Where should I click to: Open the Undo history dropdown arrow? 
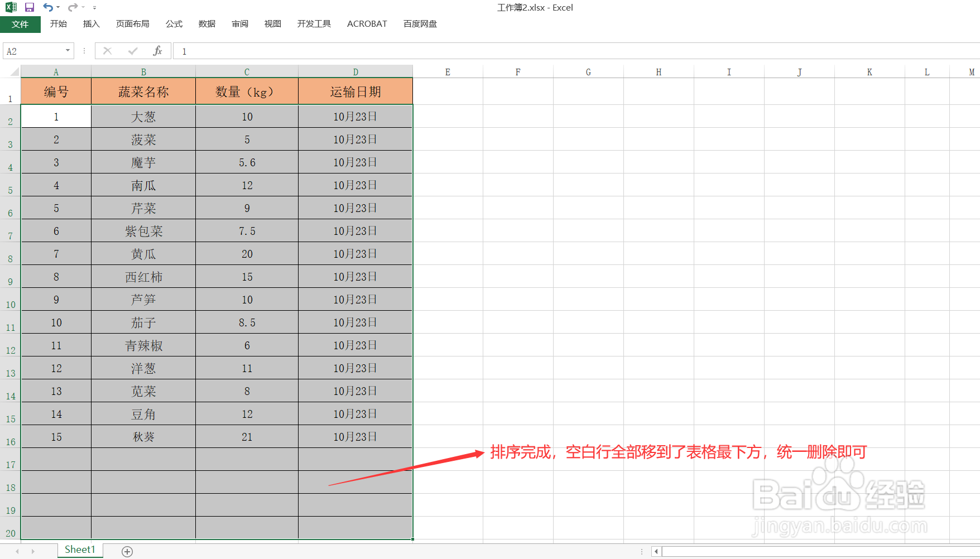pos(58,7)
